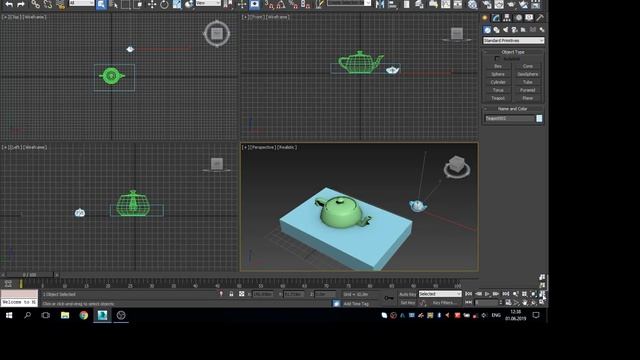Switch to the Utilities hammer tab

click(x=540, y=18)
